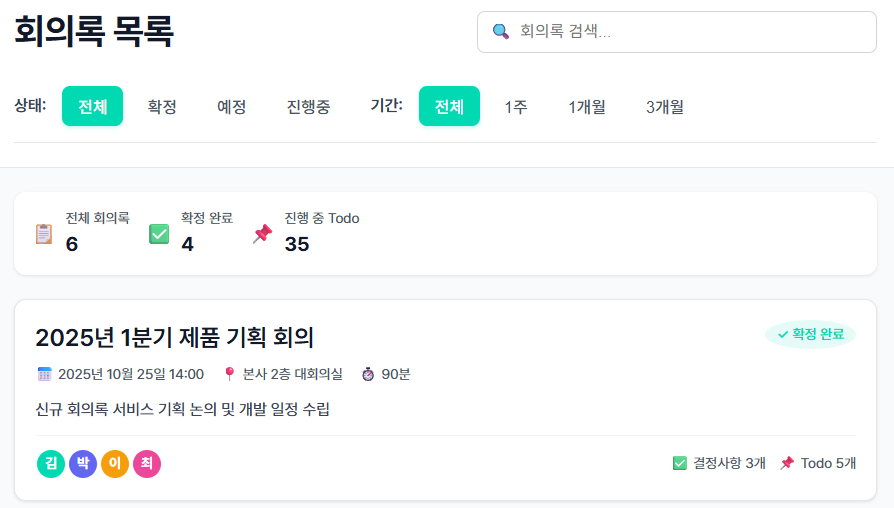Click the orange 이 participant avatar
Image resolution: width=894 pixels, height=508 pixels.
pyautogui.click(x=115, y=464)
